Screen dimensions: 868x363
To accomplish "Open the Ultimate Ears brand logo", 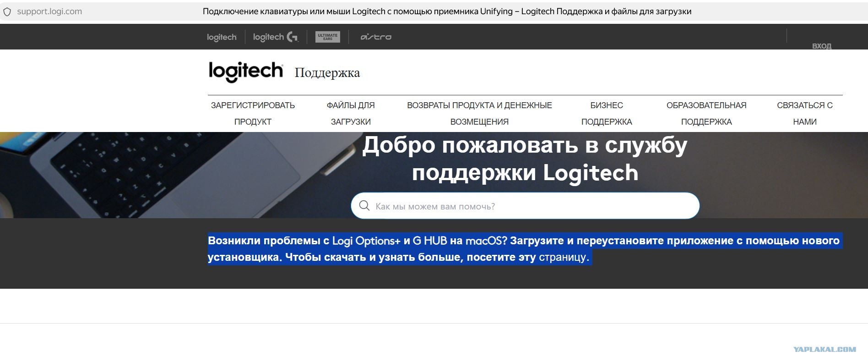I will click(x=328, y=37).
